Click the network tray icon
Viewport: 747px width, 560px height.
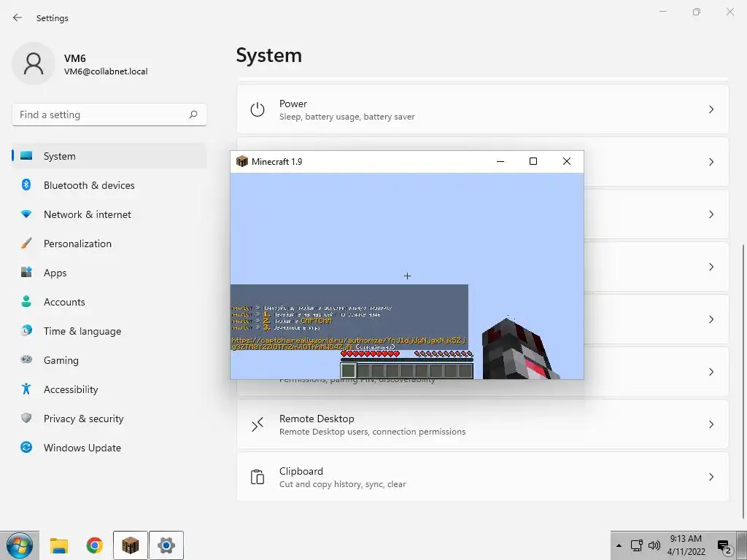click(636, 545)
